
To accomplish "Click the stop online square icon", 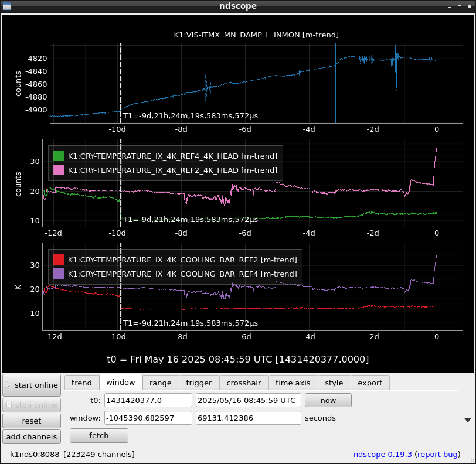I will pos(9,405).
